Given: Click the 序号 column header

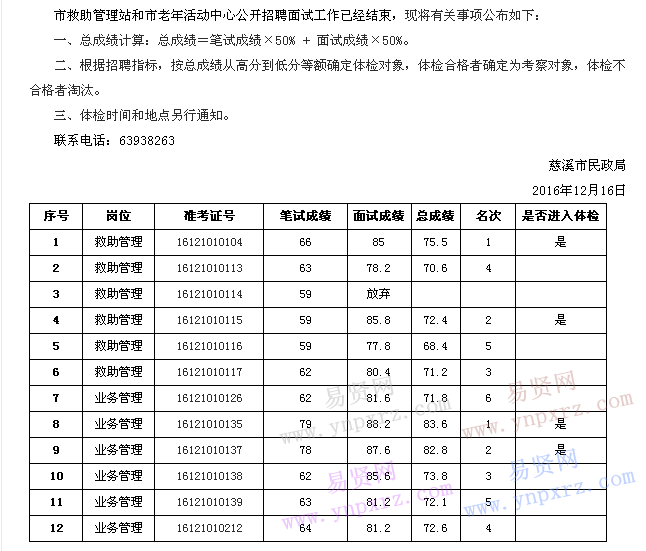Looking at the screenshot, I should [56, 216].
